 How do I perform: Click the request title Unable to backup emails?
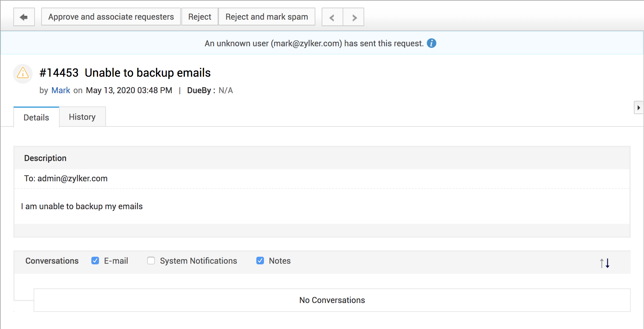coord(148,73)
